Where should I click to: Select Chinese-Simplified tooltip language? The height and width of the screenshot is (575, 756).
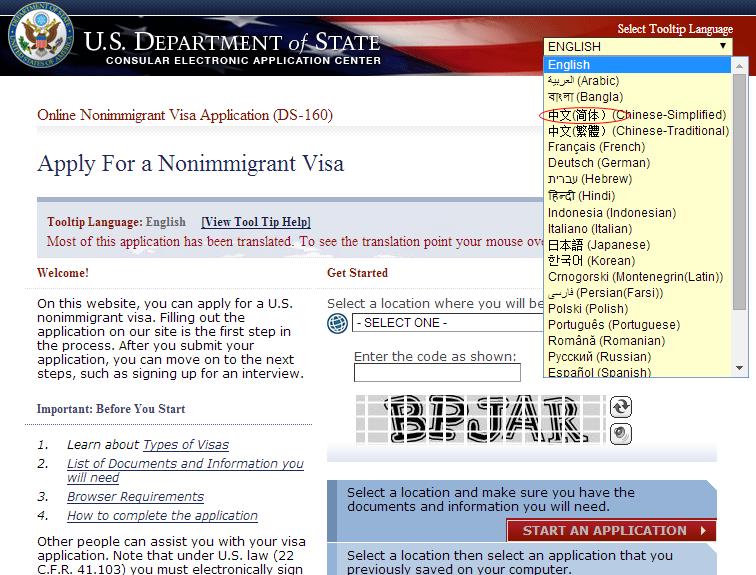[637, 115]
